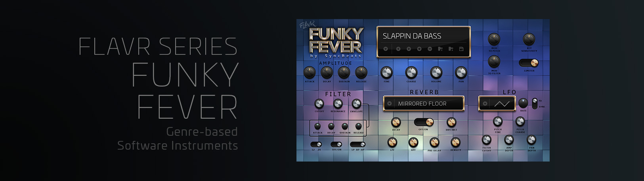Image resolution: width=644 pixels, height=181 pixels.
Task: Click the Mod To Filter knob
Action: [494, 62]
